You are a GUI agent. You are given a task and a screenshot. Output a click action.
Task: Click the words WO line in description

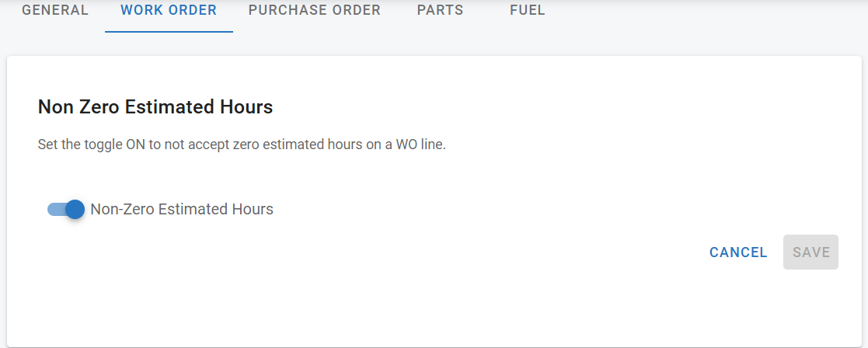[422, 144]
